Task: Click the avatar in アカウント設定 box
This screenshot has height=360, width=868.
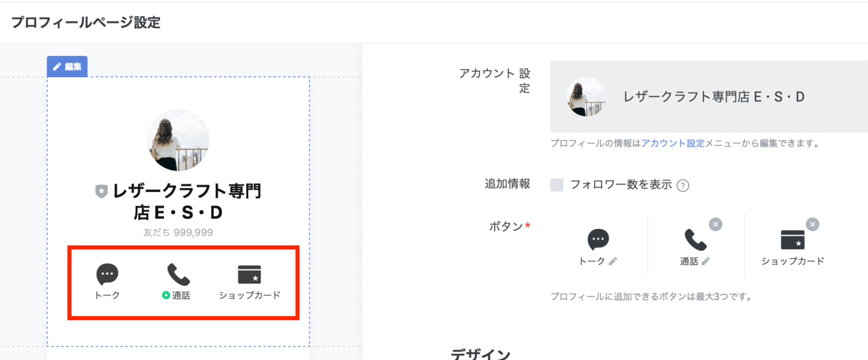Action: point(586,96)
